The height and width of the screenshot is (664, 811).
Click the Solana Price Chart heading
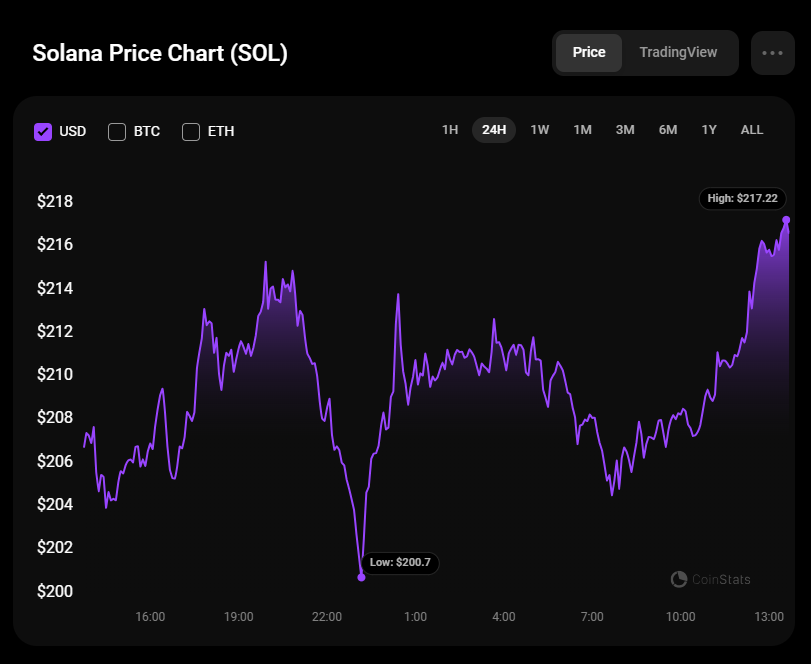click(x=160, y=53)
